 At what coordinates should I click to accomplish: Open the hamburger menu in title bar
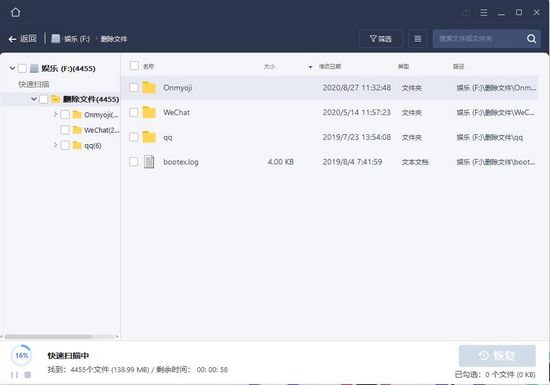pos(484,13)
